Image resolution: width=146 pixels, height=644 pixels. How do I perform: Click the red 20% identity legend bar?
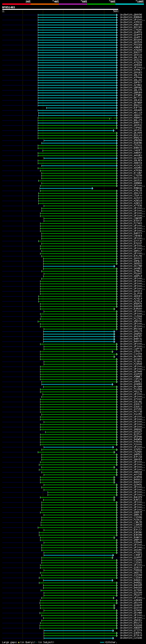coord(16,4)
